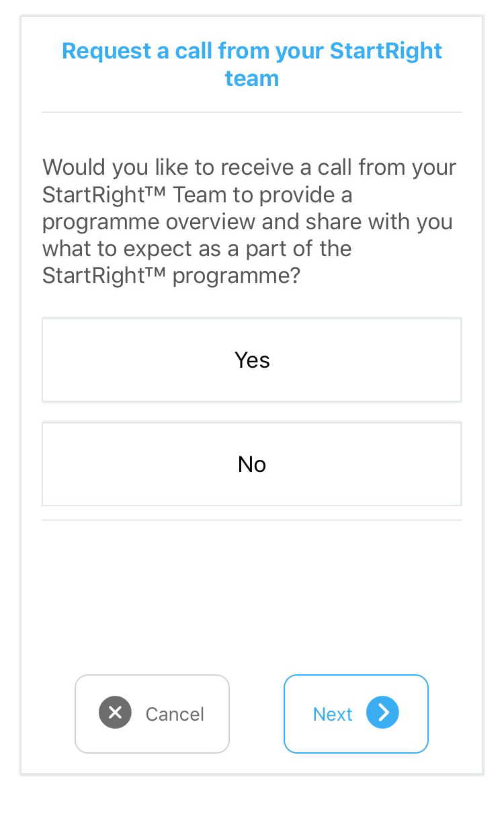Click the 'Yes' text in the first option
The height and width of the screenshot is (839, 504).
252,360
